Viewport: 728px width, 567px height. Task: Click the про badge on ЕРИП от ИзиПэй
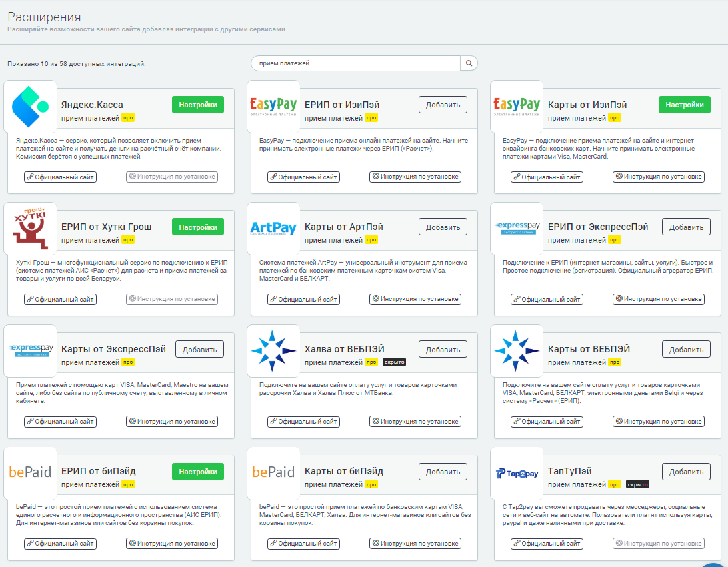[371, 118]
